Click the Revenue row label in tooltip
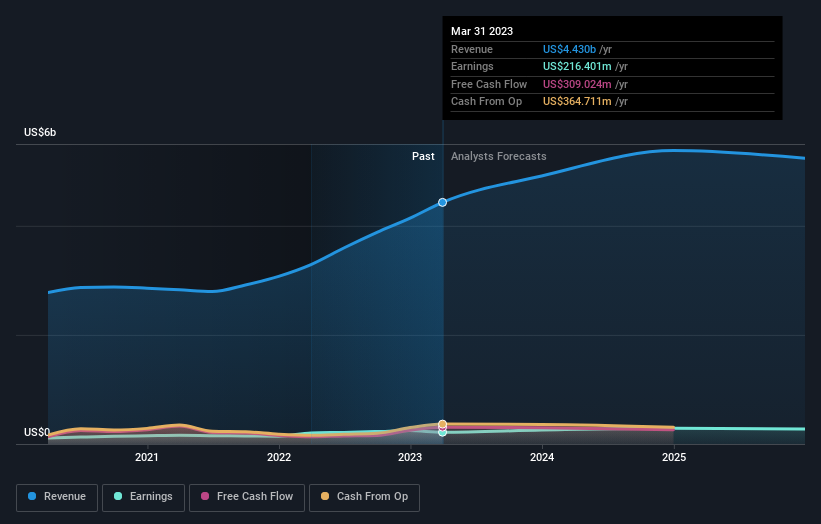The height and width of the screenshot is (524, 821). click(472, 49)
